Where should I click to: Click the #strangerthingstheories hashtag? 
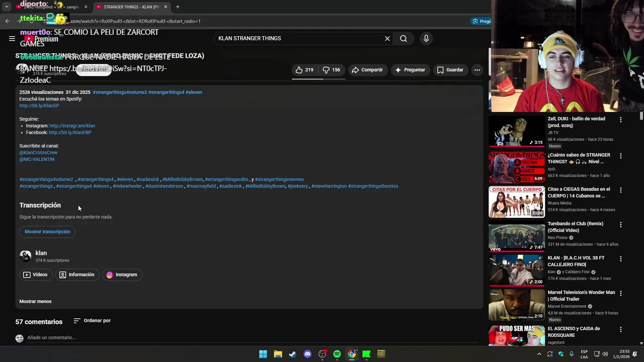click(373, 186)
